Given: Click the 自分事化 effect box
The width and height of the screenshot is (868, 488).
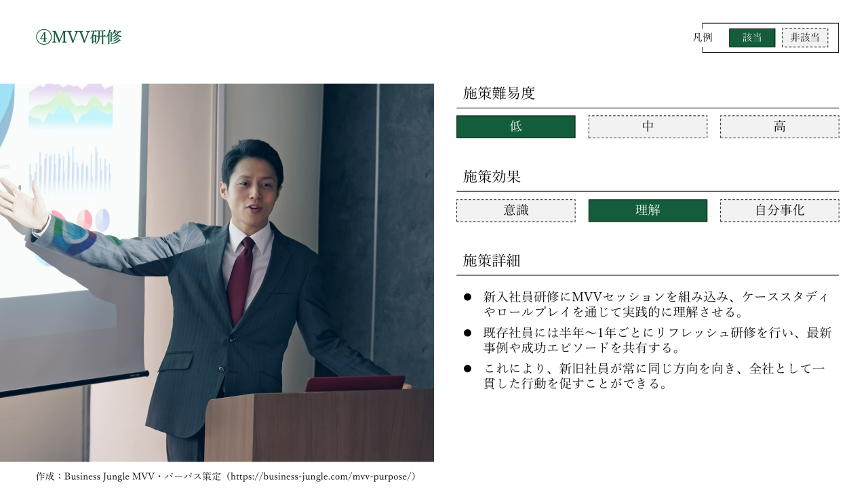Looking at the screenshot, I should [779, 210].
